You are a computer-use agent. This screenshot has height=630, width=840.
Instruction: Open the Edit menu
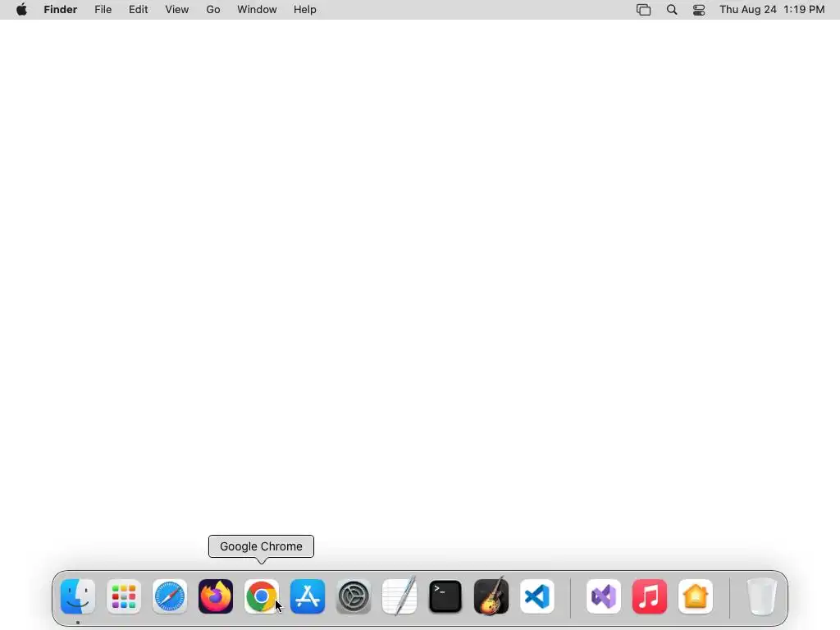pyautogui.click(x=138, y=10)
